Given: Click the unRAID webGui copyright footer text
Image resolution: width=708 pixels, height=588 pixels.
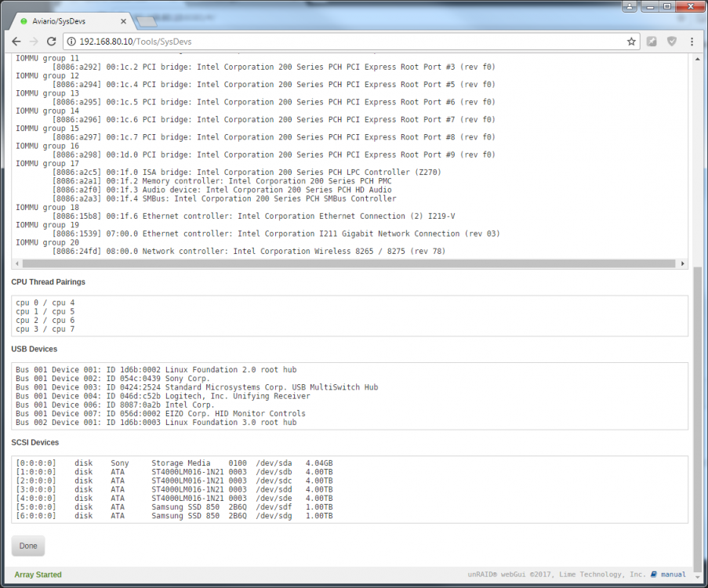Looking at the screenshot, I should [x=557, y=575].
